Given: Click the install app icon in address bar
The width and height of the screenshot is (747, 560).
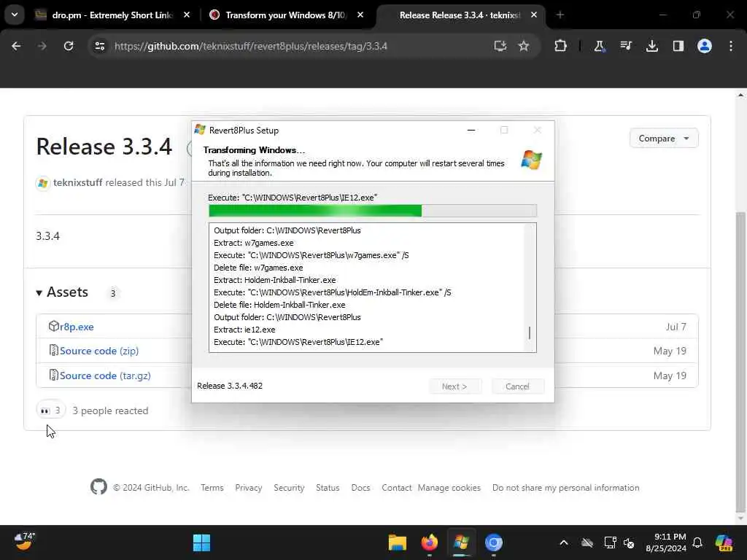Looking at the screenshot, I should [500, 46].
